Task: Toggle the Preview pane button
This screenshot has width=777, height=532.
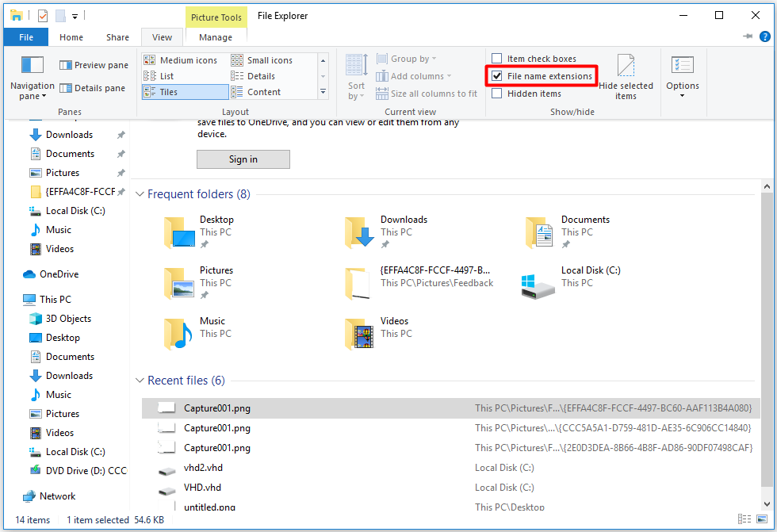Action: [x=94, y=65]
